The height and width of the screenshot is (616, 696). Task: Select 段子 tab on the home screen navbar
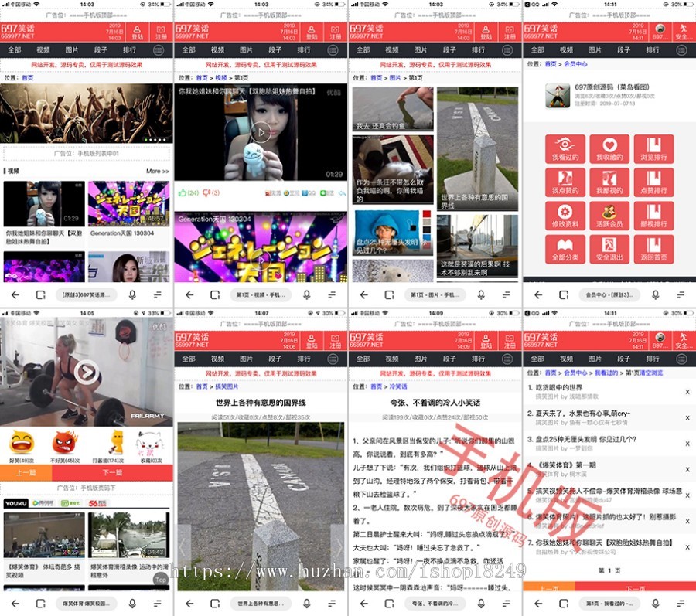point(101,49)
